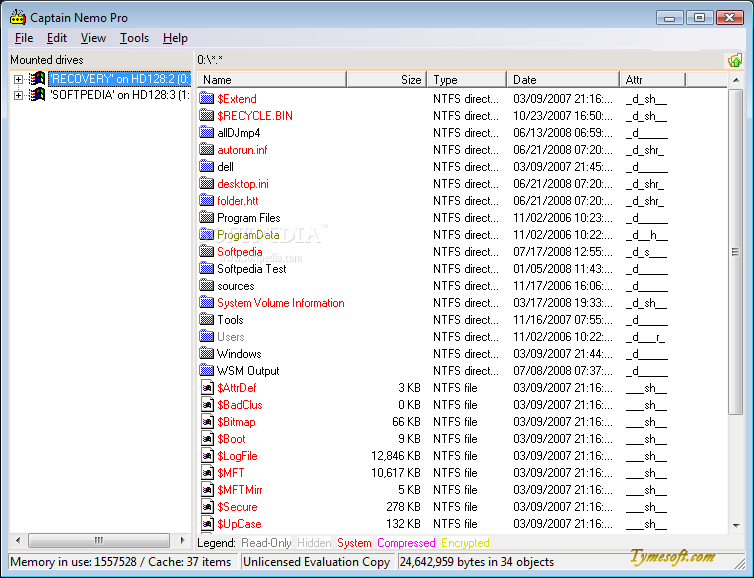Viewport: 754px width, 578px height.
Task: Select the System Volume Information folder
Action: pos(280,303)
